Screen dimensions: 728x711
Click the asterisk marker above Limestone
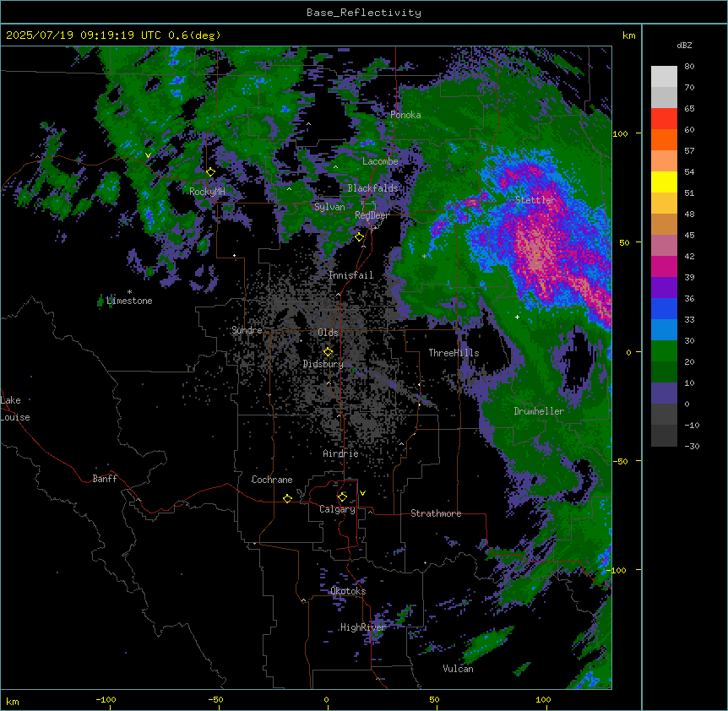129,292
